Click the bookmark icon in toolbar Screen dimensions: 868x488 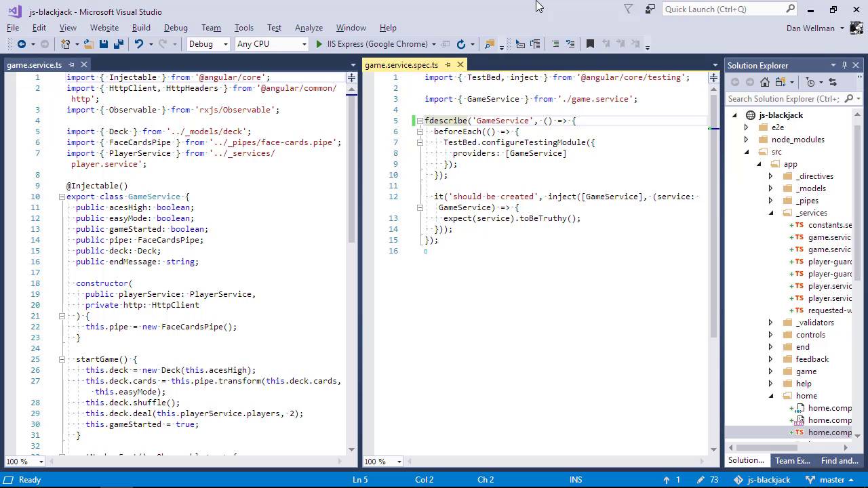[590, 44]
